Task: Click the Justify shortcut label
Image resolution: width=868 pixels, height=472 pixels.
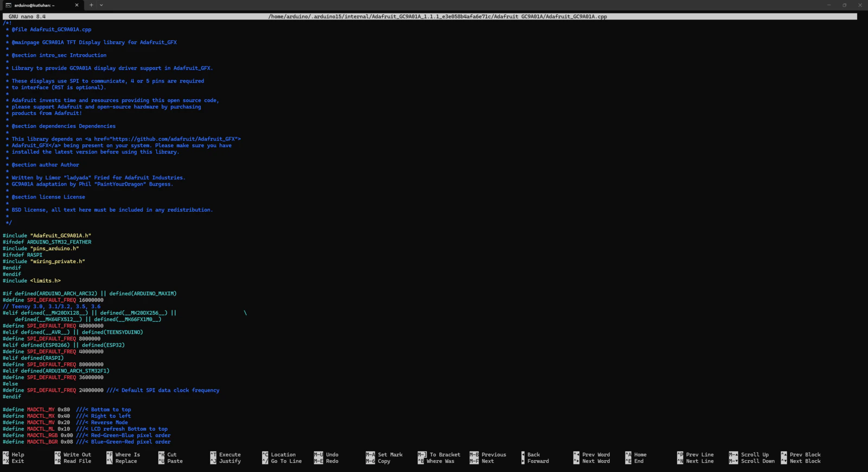Action: click(230, 461)
